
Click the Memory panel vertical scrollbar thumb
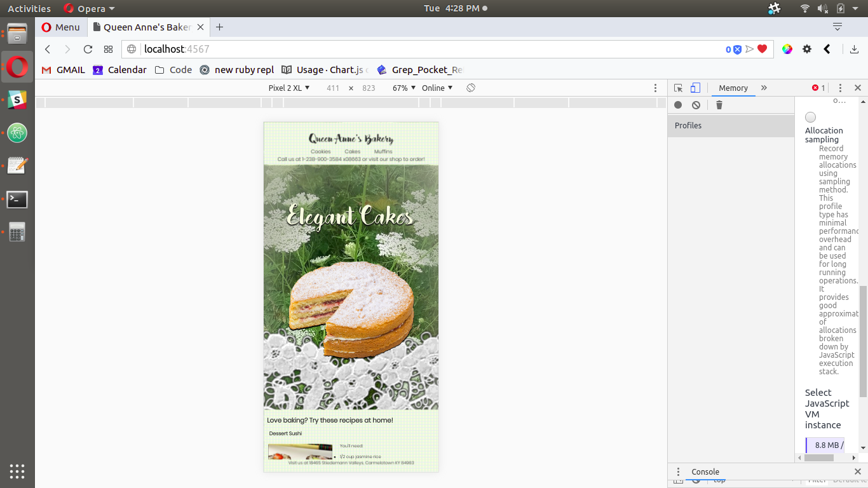tap(863, 341)
